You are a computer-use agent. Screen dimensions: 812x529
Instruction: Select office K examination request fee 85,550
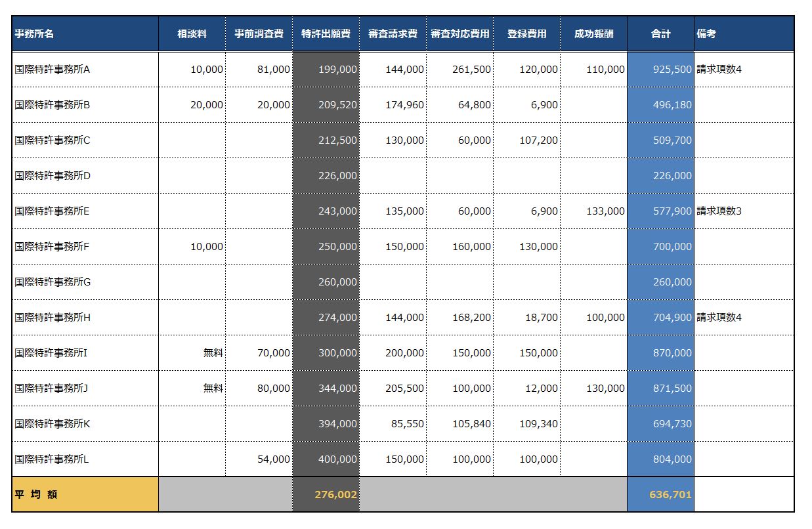393,424
